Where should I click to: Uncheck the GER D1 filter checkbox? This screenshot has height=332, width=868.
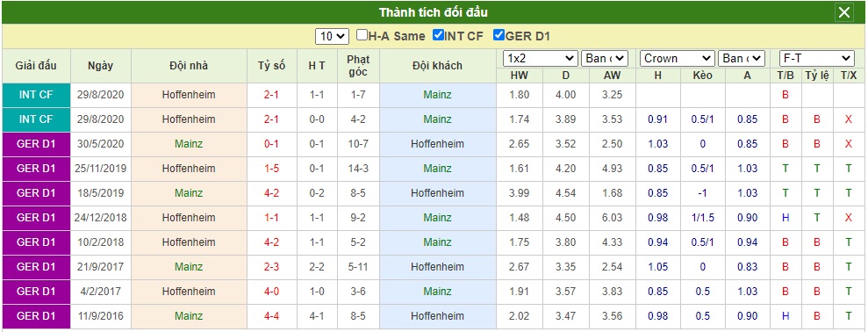click(499, 35)
